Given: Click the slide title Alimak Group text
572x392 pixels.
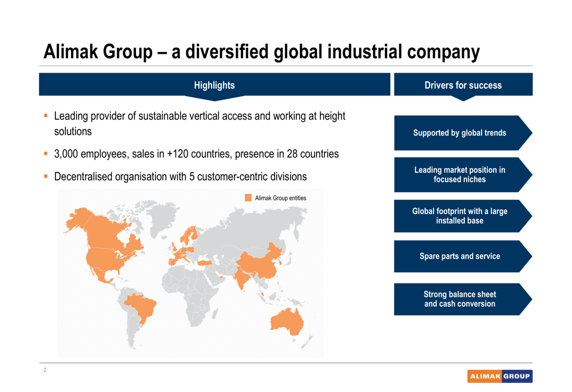Looking at the screenshot, I should tap(261, 52).
